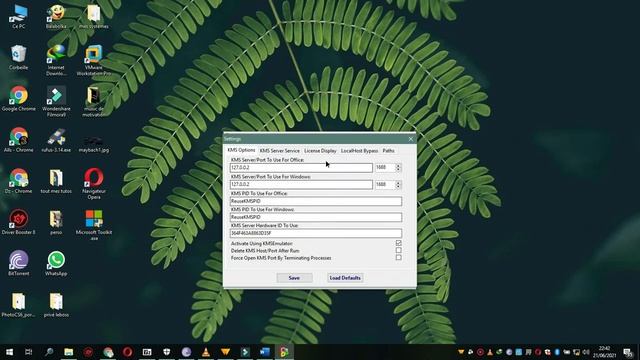Launch BitTorrent desktop shortcut
The width and height of the screenshot is (640, 360).
pos(18,263)
